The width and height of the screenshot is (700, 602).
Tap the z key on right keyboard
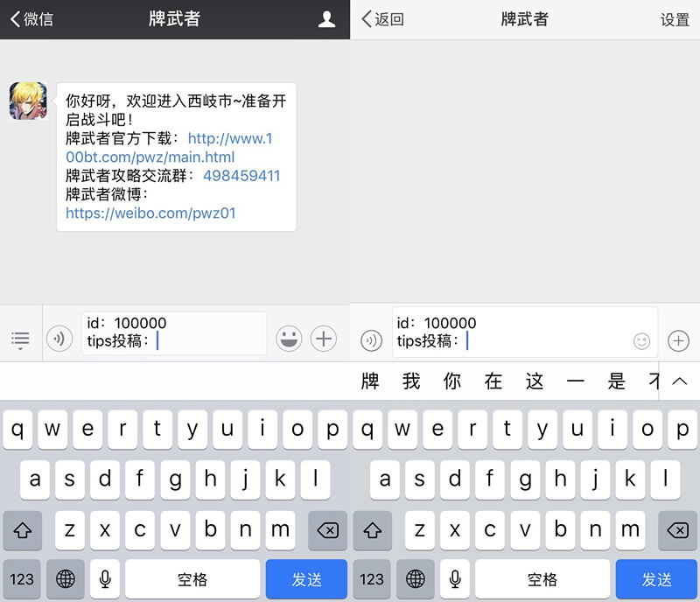click(420, 530)
